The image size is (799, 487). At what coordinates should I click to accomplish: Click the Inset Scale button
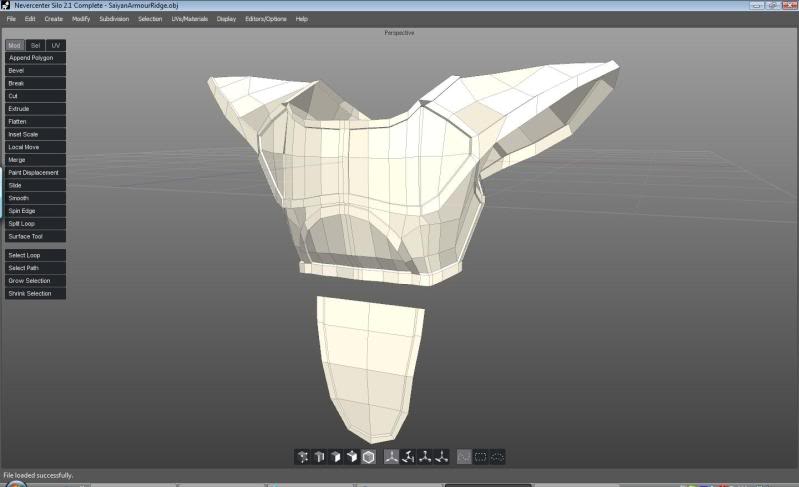coord(35,134)
